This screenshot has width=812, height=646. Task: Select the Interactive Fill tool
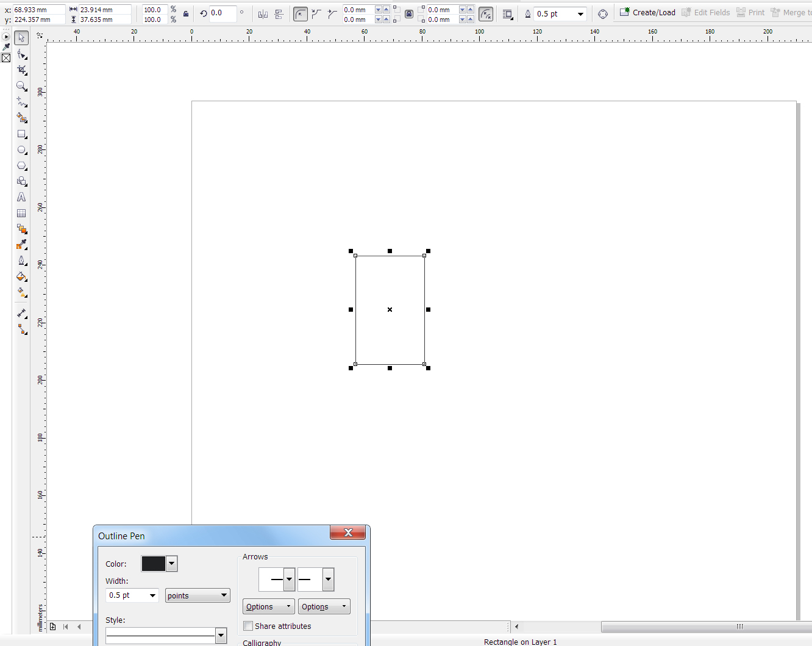click(21, 292)
